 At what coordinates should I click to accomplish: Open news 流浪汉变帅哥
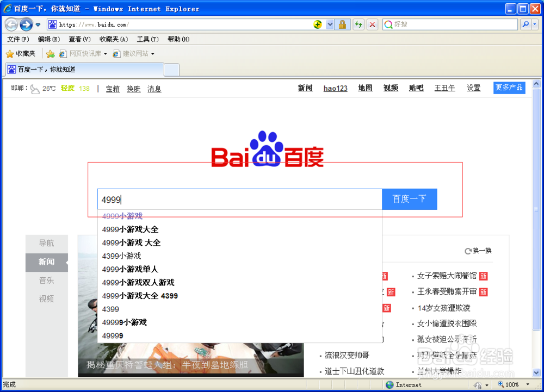point(347,356)
